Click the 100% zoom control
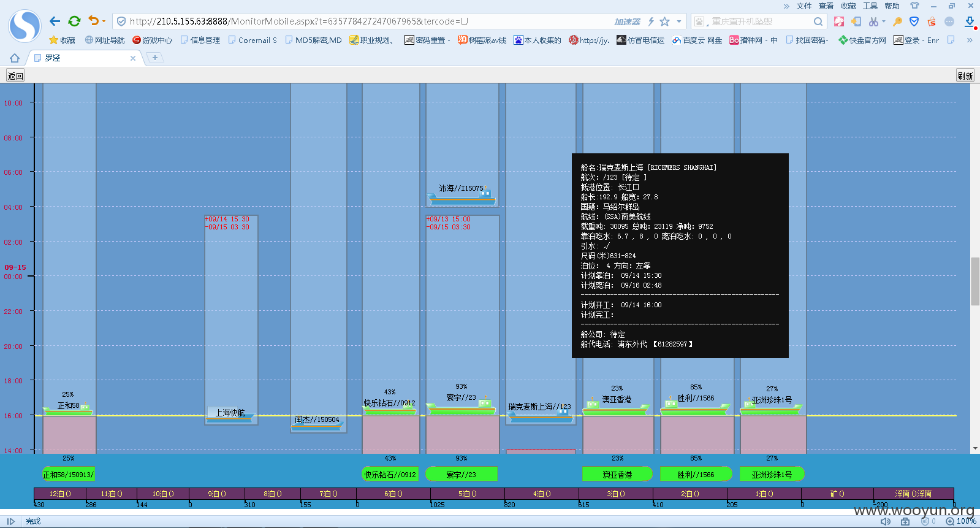The image size is (980, 528). 961,521
